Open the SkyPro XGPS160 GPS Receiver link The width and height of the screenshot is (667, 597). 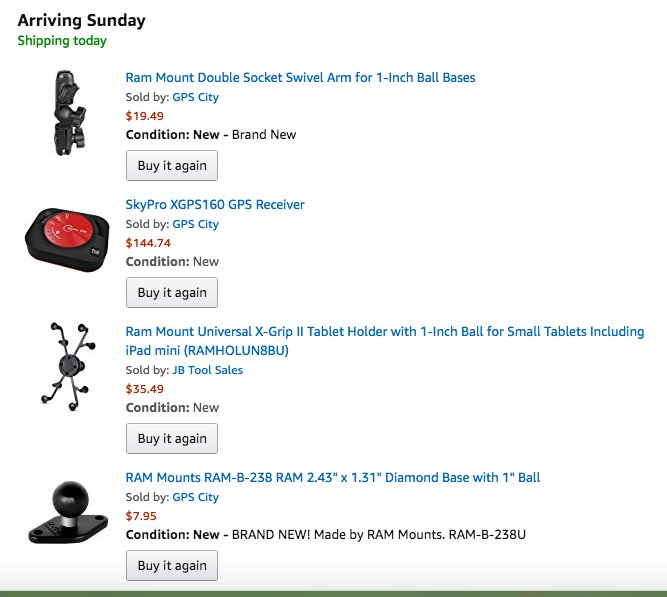(215, 205)
